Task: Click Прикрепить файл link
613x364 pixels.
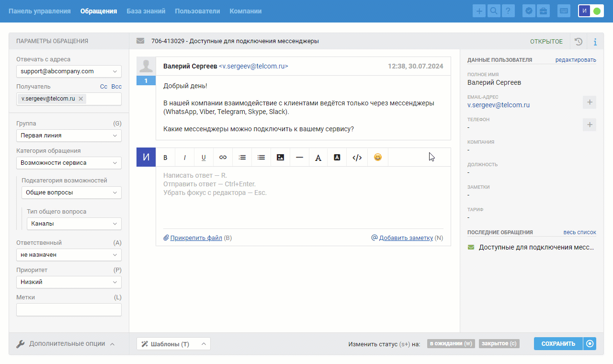Action: pyautogui.click(x=196, y=238)
